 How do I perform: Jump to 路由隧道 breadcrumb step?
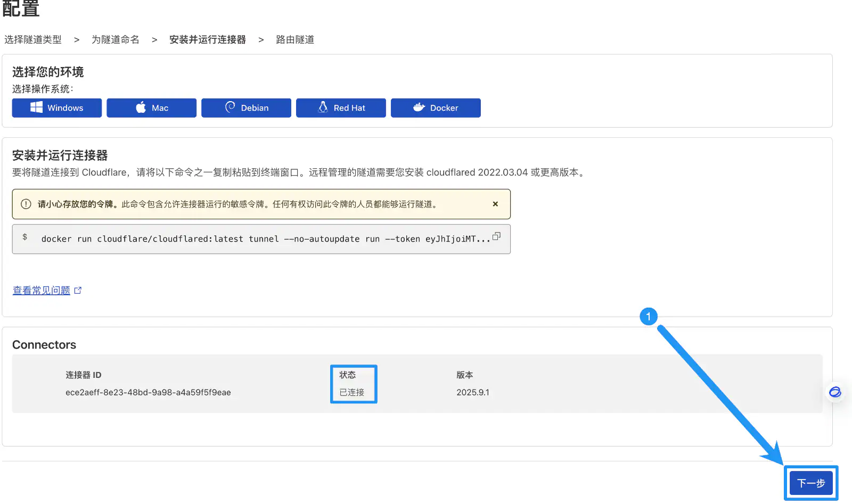click(294, 39)
